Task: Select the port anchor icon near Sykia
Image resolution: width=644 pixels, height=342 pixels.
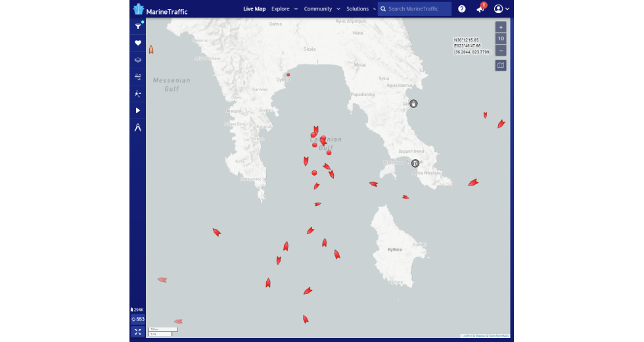Action: pos(413,104)
